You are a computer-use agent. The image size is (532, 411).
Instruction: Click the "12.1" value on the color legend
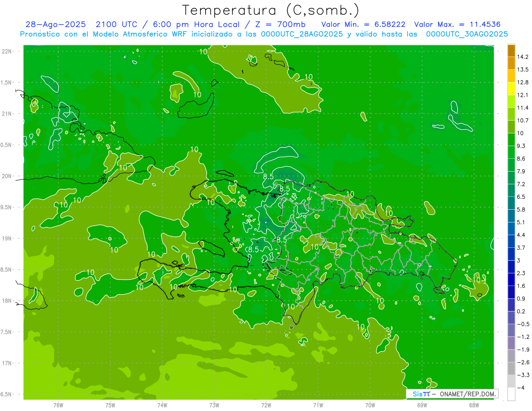click(x=523, y=95)
